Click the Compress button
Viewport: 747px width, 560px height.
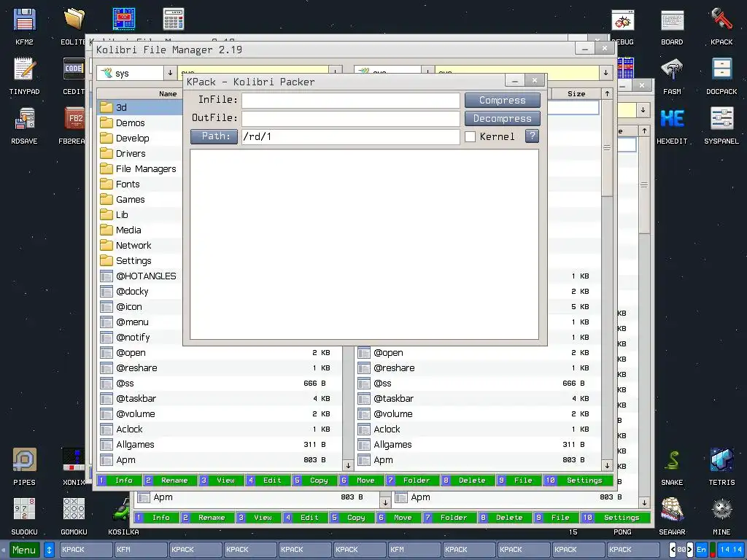[503, 101]
